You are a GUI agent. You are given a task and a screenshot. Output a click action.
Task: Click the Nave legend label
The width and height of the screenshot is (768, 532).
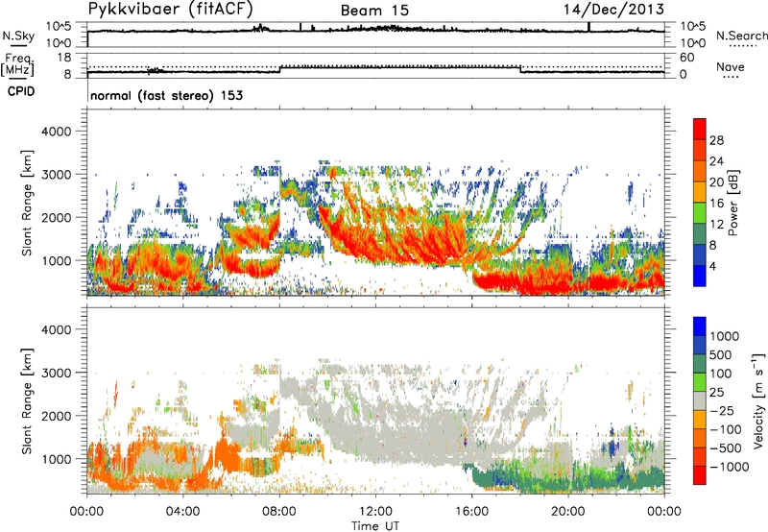[x=731, y=66]
